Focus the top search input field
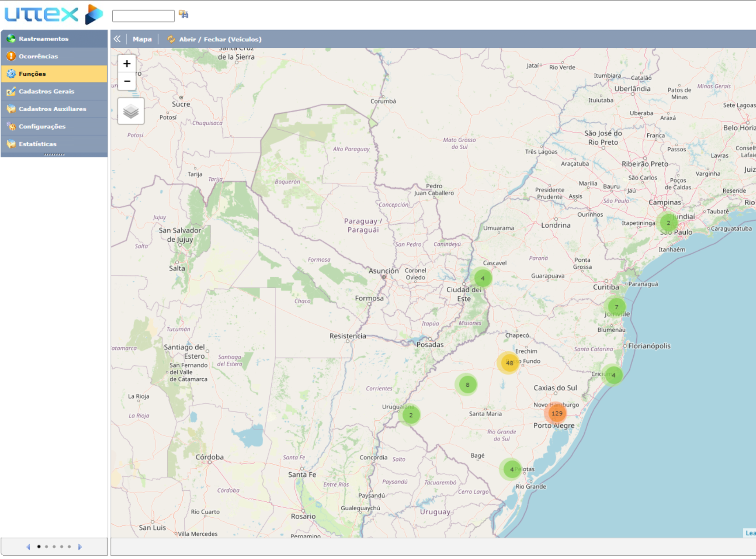Screen dimensions: 756x559 tap(143, 16)
